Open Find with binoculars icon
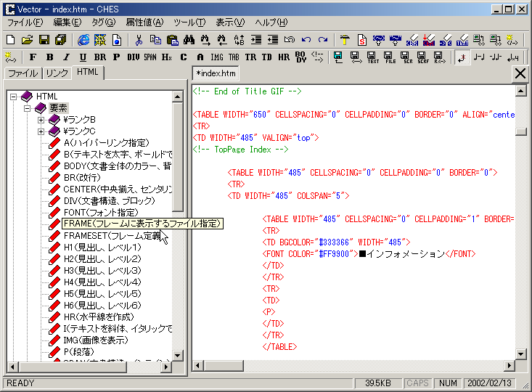 (189, 40)
